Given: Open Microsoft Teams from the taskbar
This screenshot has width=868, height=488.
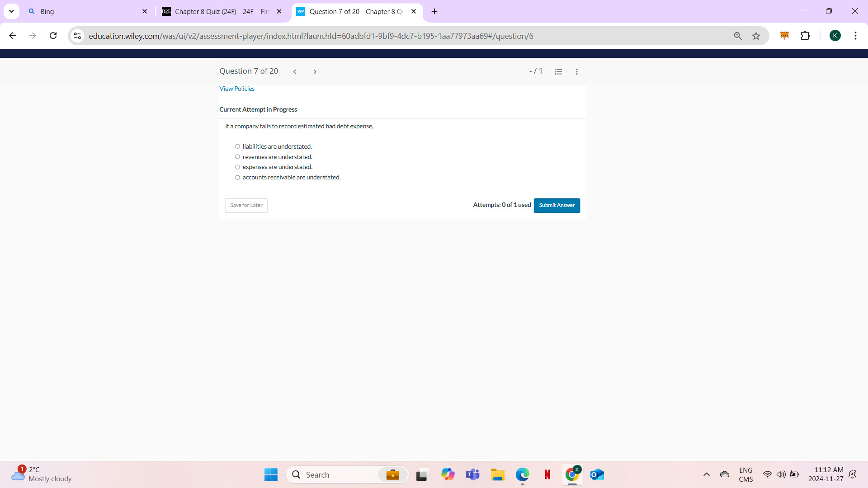Looking at the screenshot, I should coord(472,475).
